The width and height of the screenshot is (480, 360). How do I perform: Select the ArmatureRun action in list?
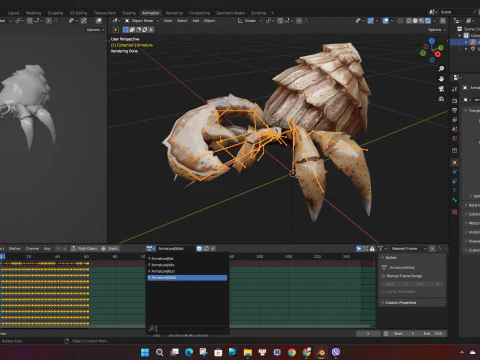pyautogui.click(x=187, y=271)
